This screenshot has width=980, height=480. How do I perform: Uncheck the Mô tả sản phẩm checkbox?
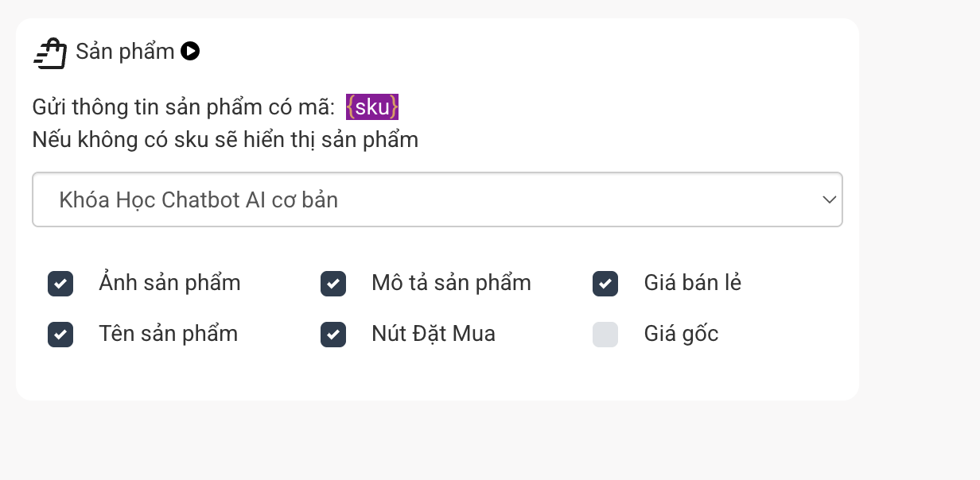[333, 284]
